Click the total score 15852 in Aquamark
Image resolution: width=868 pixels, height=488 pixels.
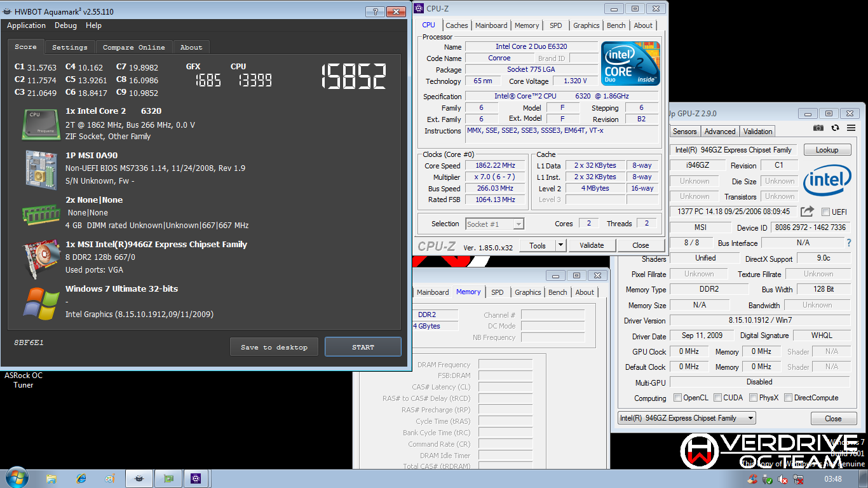pos(353,77)
